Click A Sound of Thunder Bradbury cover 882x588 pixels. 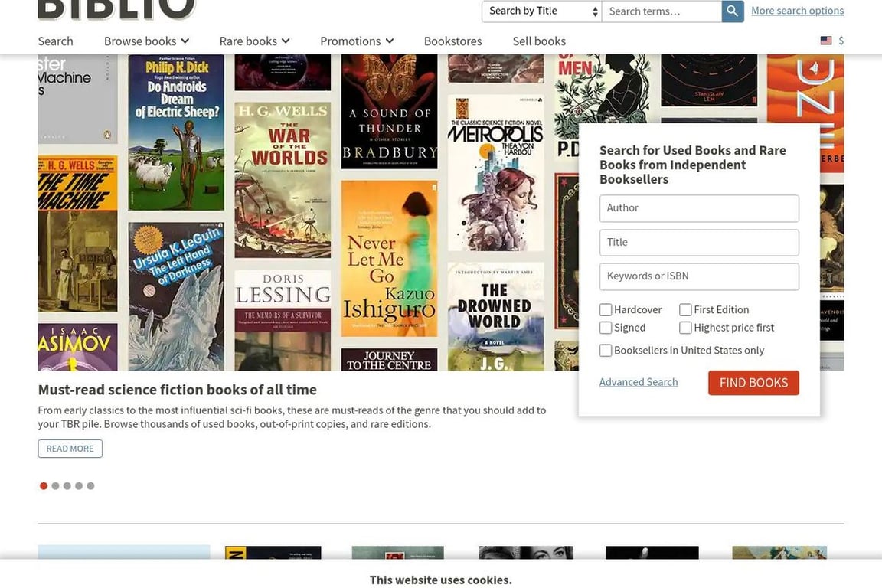389,112
